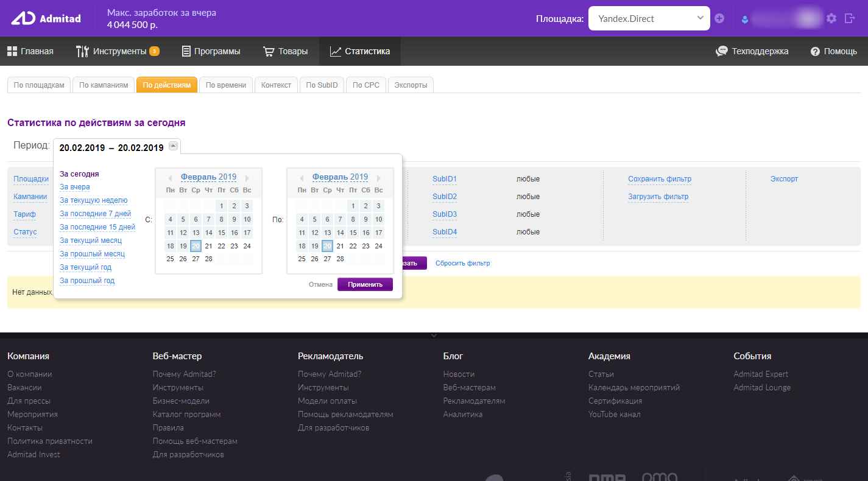The width and height of the screenshot is (868, 481).
Task: Open the SubID4 filter
Action: point(445,232)
